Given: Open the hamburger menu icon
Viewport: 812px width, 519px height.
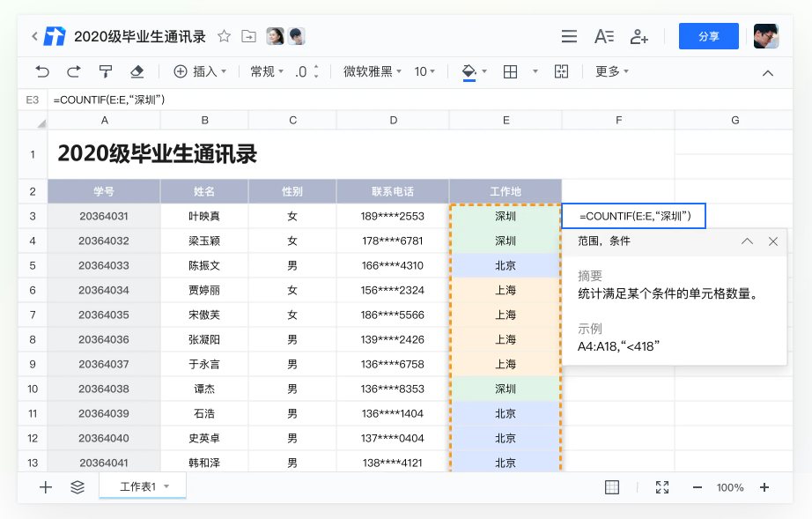Looking at the screenshot, I should pos(569,36).
